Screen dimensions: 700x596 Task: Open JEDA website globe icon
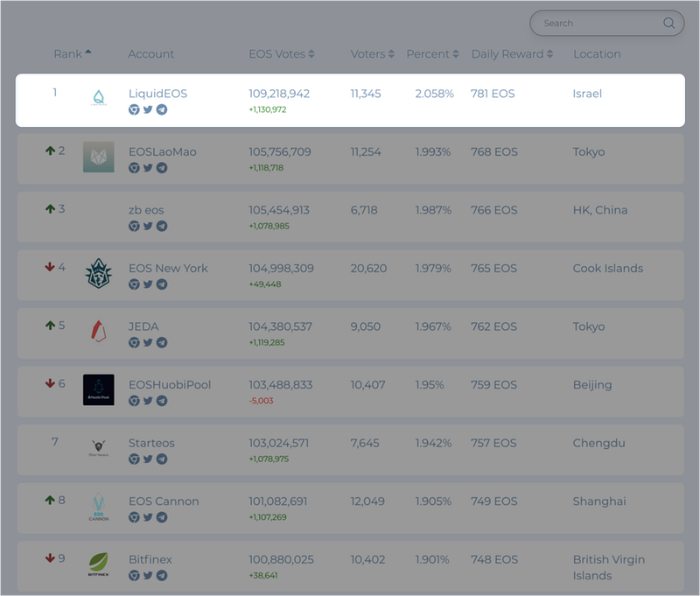134,343
